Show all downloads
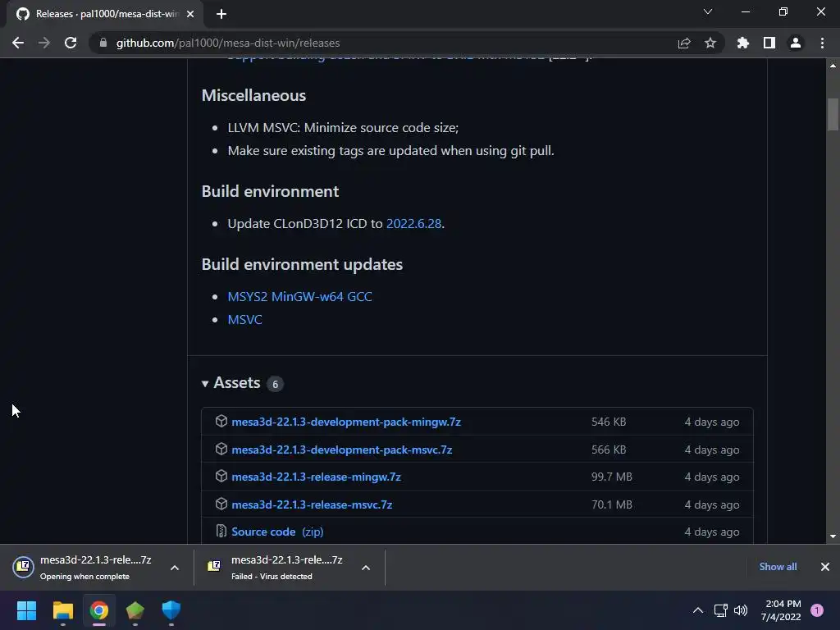Screen dimensions: 840x630 point(778,567)
